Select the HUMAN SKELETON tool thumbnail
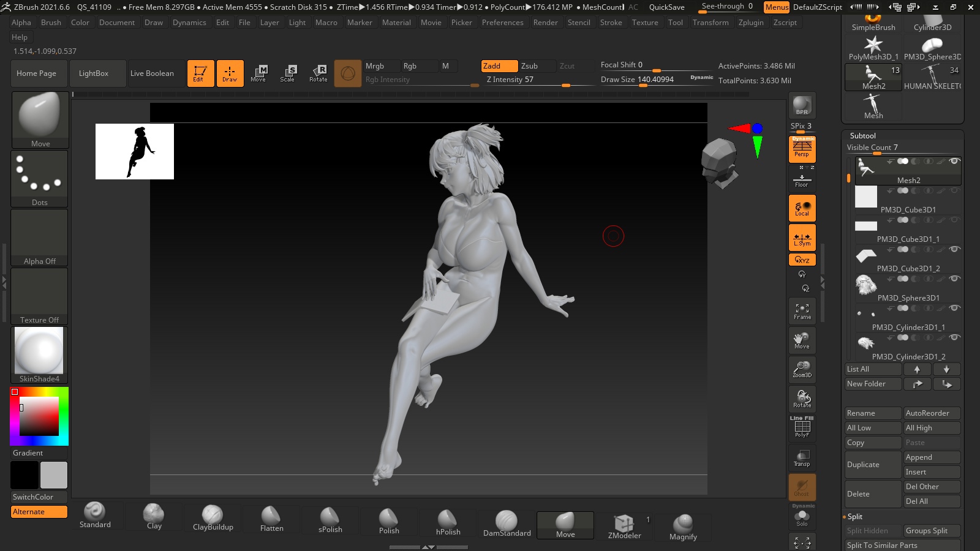The image size is (980, 551). (932, 77)
